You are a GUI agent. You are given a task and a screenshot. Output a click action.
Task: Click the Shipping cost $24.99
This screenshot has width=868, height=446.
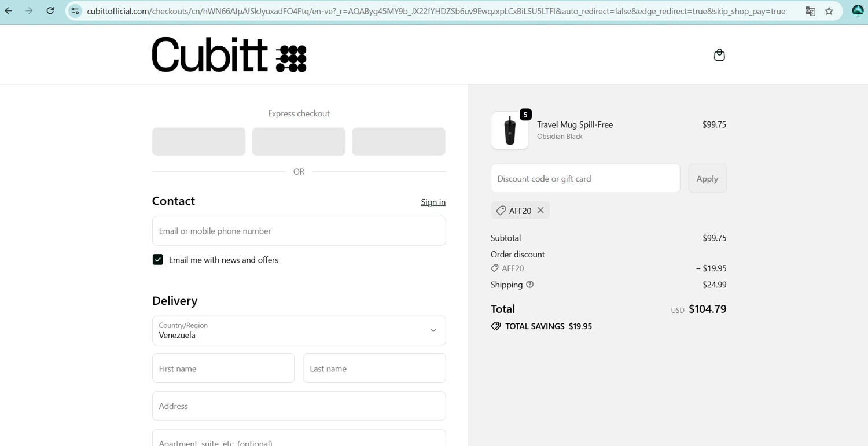714,285
